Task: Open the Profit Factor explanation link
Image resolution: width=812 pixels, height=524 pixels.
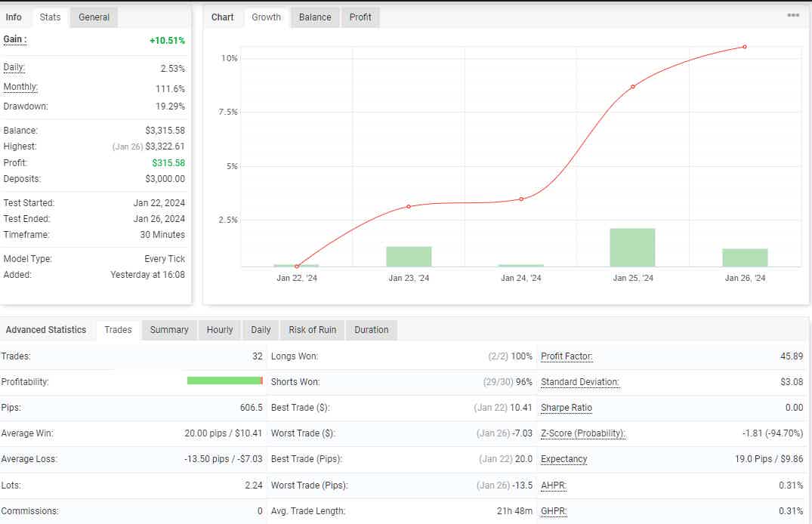Action: [566, 356]
